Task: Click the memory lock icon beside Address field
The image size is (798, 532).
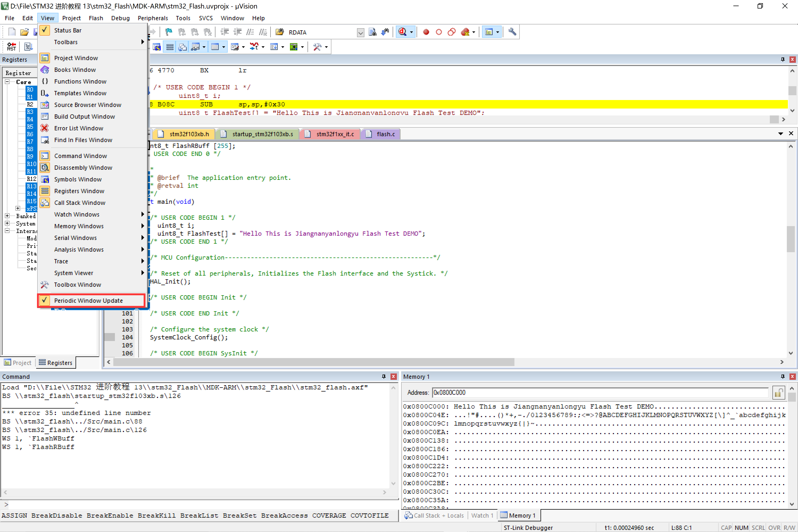Action: (778, 393)
